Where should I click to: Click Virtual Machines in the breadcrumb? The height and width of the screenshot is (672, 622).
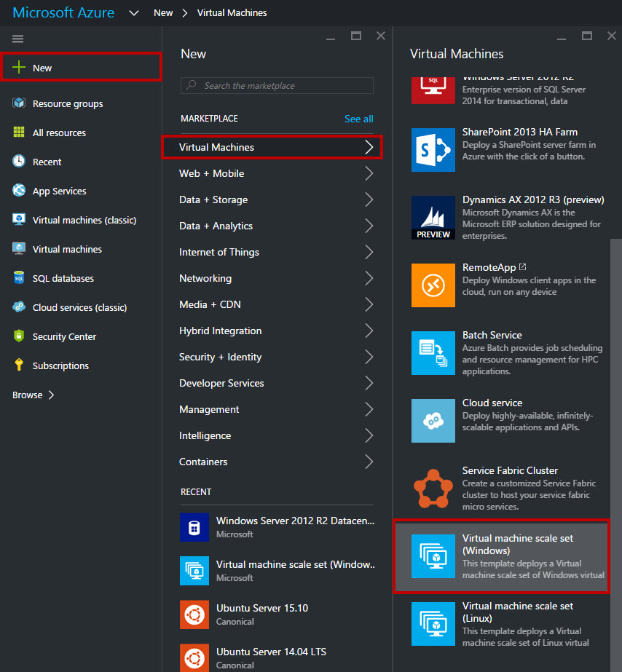pos(232,13)
